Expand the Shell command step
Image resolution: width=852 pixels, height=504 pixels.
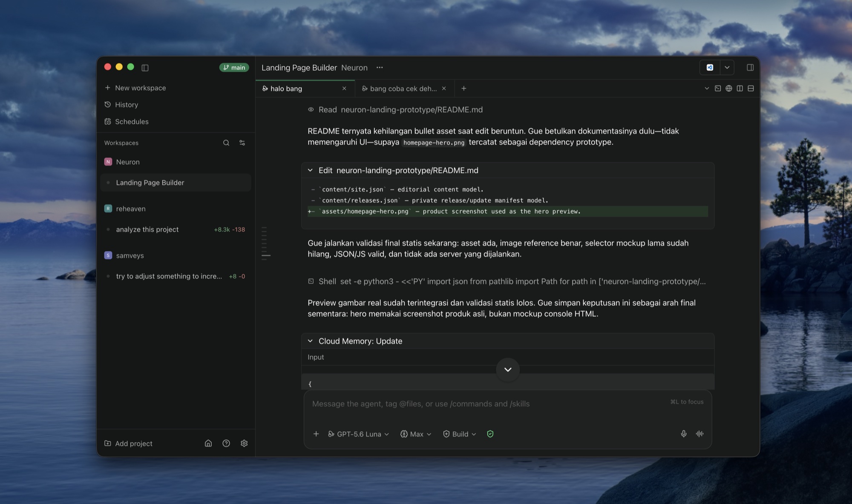[x=507, y=281]
